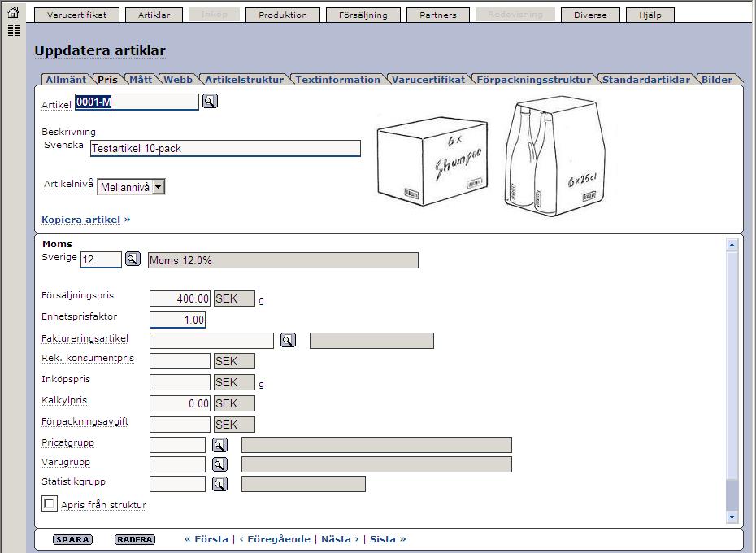Click the Kalkylpris label
756x553 pixels.
point(64,400)
